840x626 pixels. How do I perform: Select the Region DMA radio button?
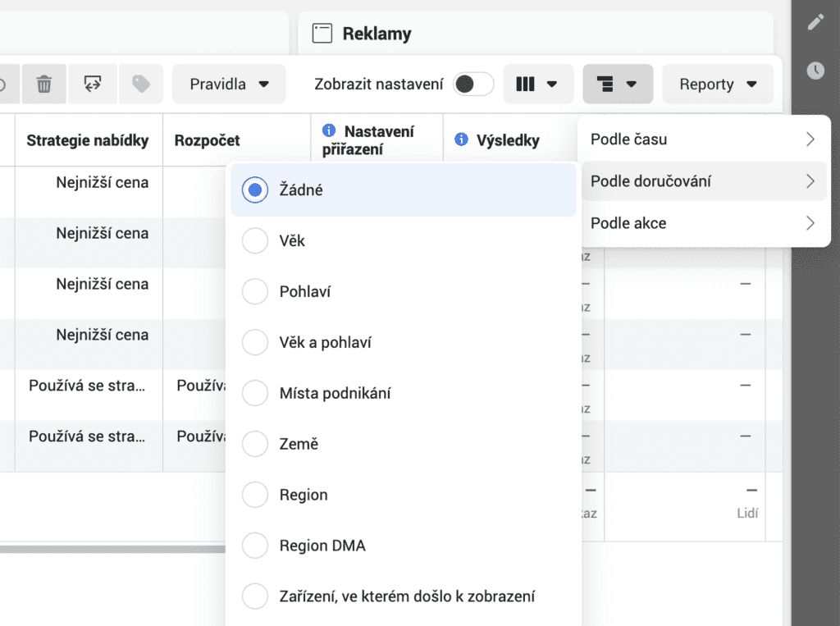[x=255, y=546]
